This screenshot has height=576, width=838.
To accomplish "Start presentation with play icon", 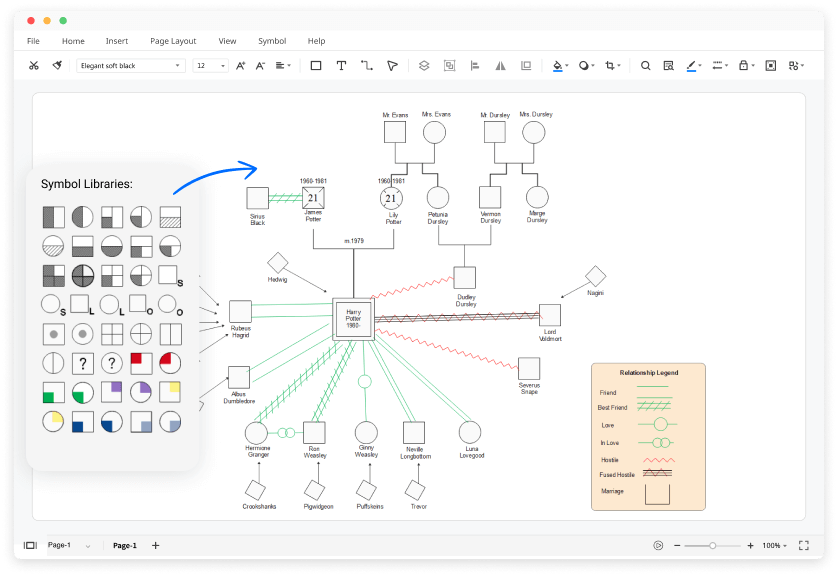I will [658, 546].
